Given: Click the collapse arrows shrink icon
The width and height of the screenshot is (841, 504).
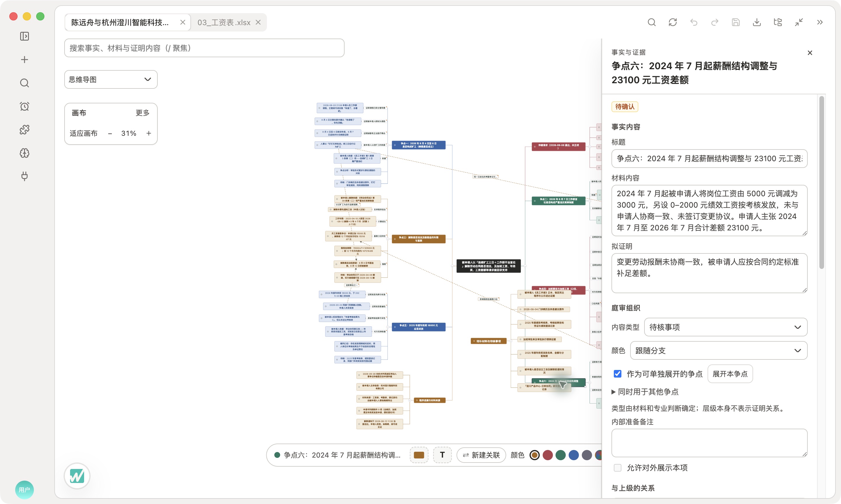Looking at the screenshot, I should click(799, 22).
